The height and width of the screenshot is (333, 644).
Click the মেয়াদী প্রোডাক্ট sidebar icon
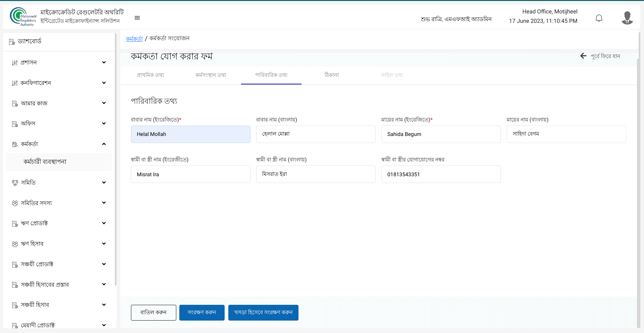pos(15,325)
